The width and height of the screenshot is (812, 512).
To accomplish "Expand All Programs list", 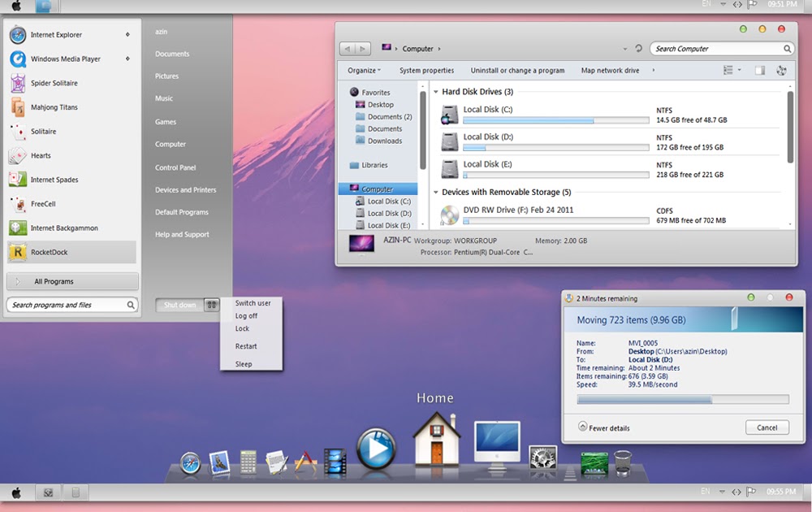I will (x=72, y=281).
